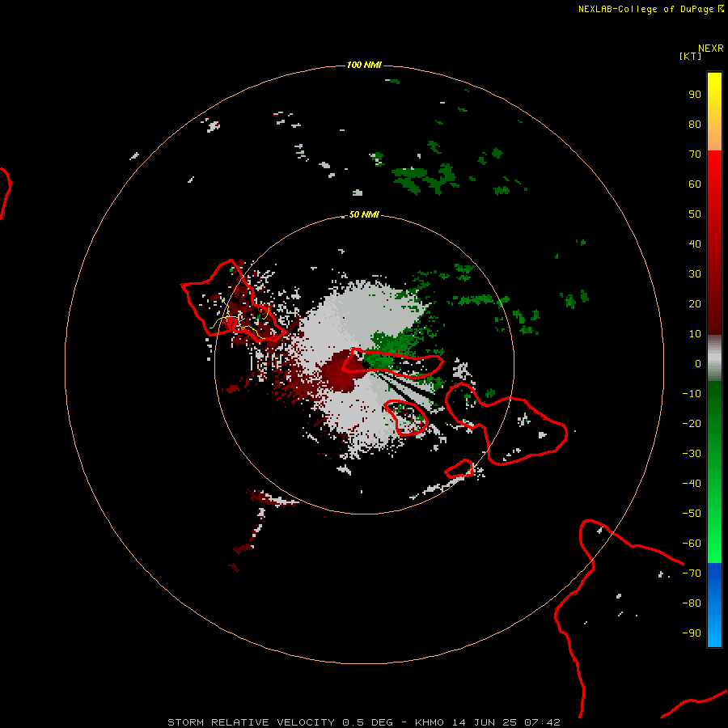Click the 60 value on velocity scale
The image size is (728, 728).
[695, 184]
